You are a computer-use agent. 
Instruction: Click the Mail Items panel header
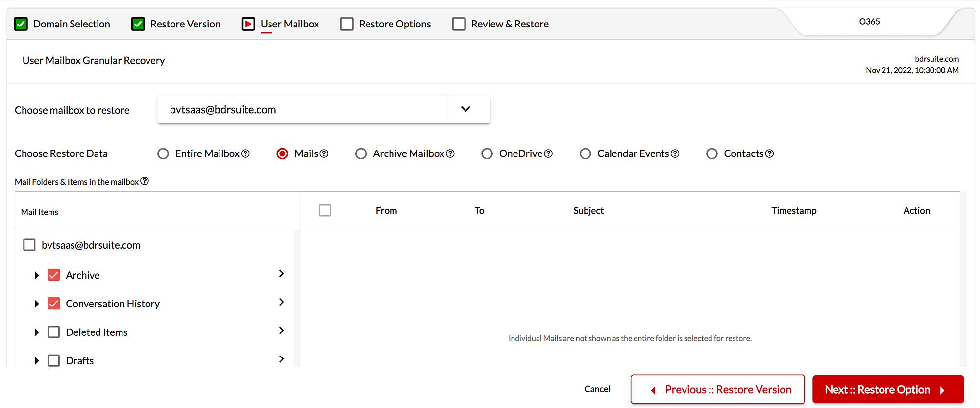[x=40, y=212]
